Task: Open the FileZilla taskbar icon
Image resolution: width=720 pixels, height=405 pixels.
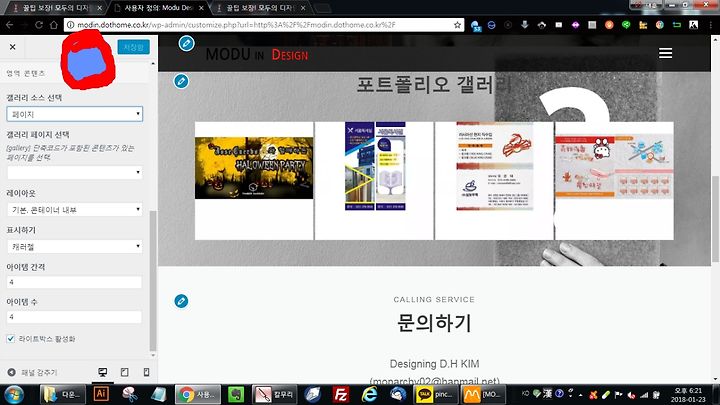Action: pos(341,394)
